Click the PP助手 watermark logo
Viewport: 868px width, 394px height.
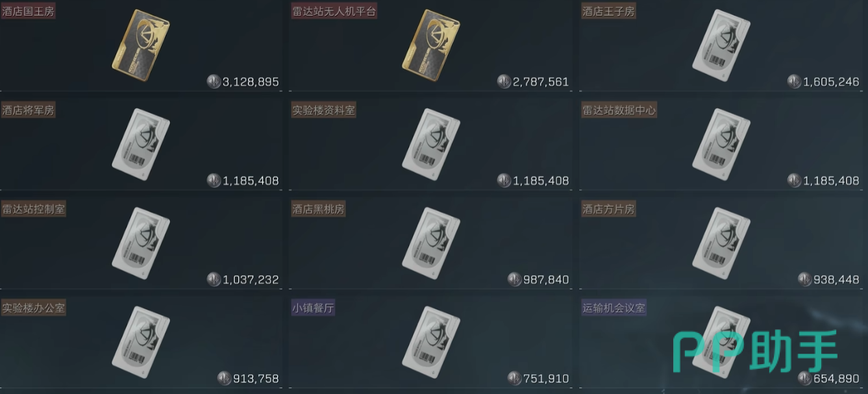pyautogui.click(x=755, y=352)
